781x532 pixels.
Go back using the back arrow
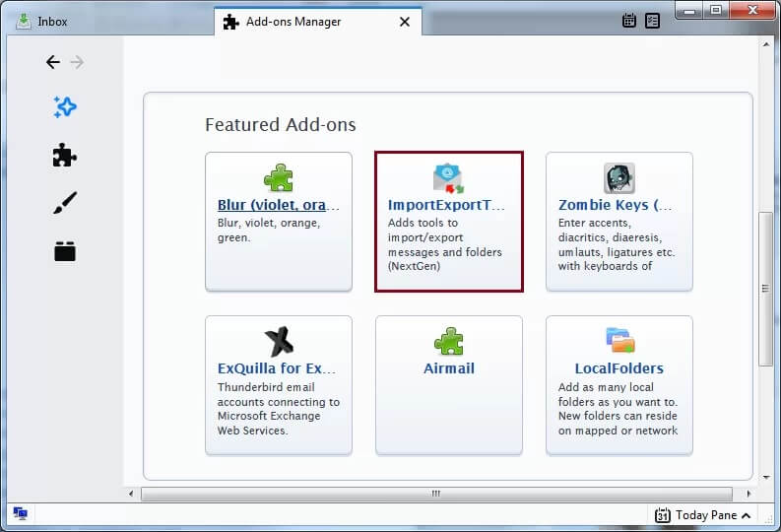(53, 62)
